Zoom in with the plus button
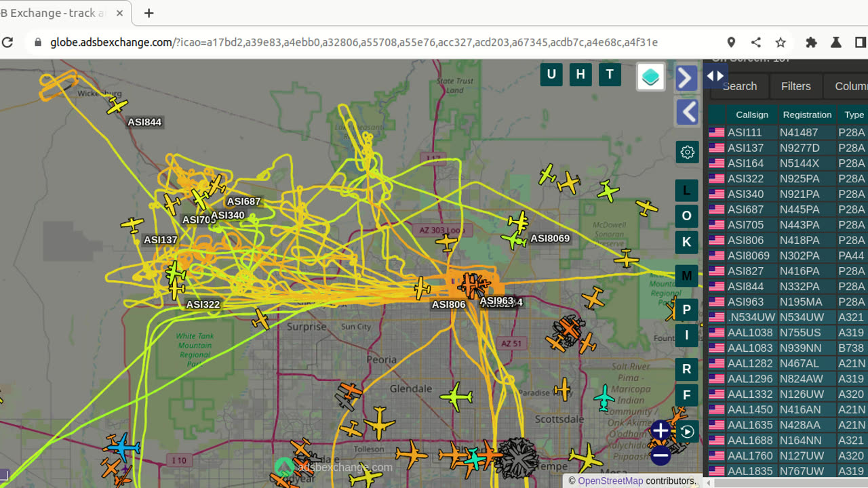Image resolution: width=868 pixels, height=488 pixels. pyautogui.click(x=660, y=430)
